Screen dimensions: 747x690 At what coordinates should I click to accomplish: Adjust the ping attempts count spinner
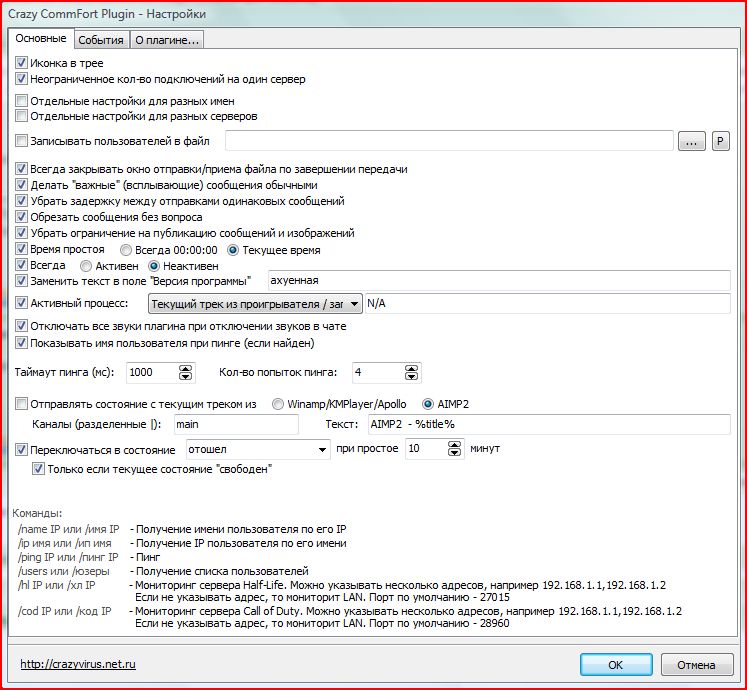pos(411,373)
